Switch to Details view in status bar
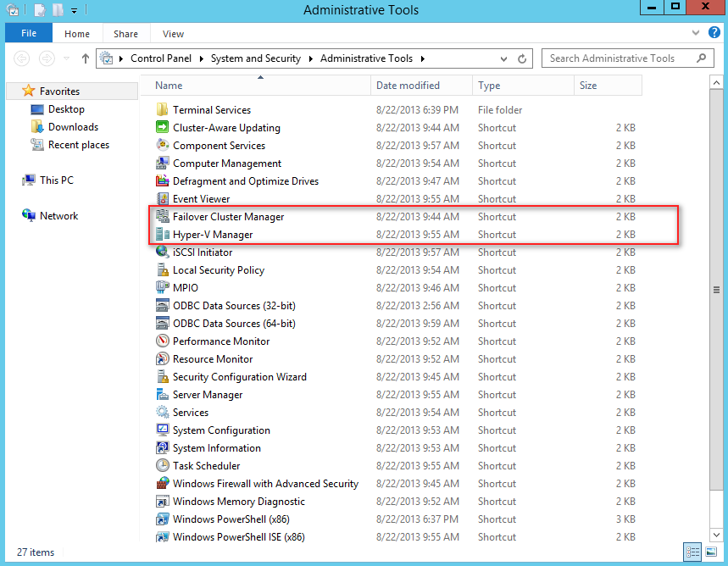The width and height of the screenshot is (728, 566). (692, 552)
